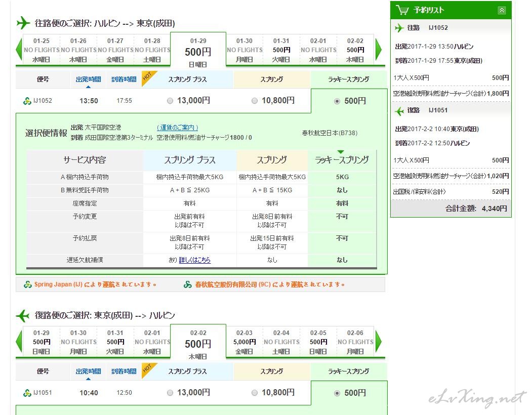Open the 詳しくはこちら delay compensation link
Image resolution: width=532 pixels, height=415 pixels.
tap(195, 260)
